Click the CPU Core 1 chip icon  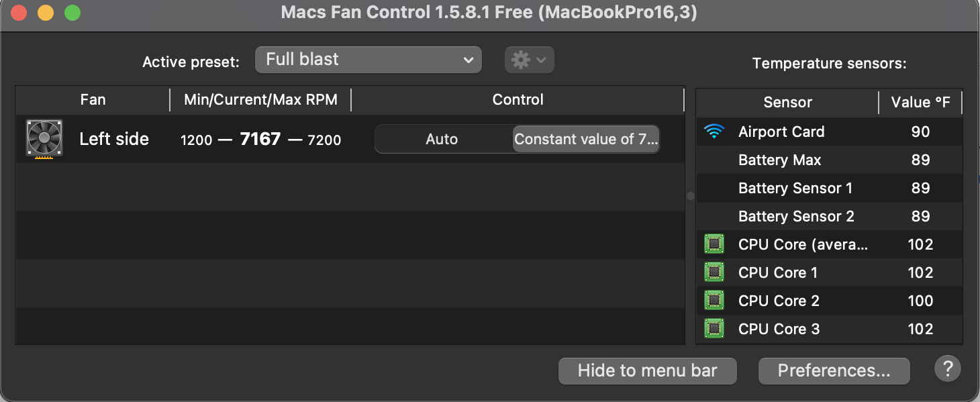pyautogui.click(x=714, y=272)
